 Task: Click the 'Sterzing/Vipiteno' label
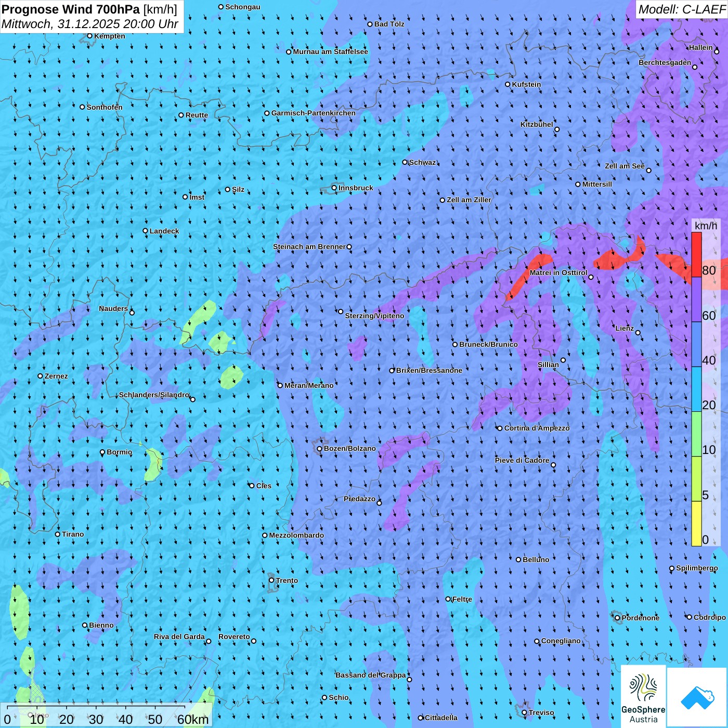pyautogui.click(x=374, y=316)
